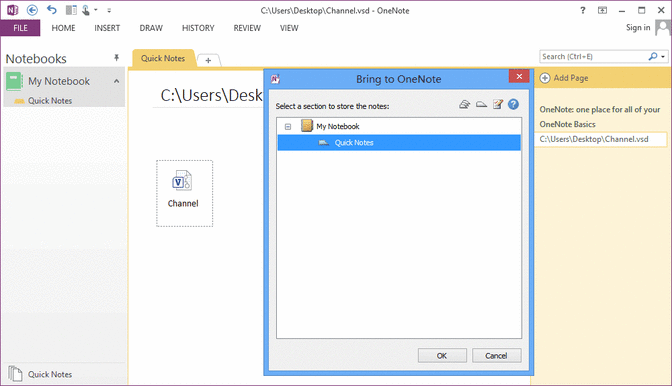The height and width of the screenshot is (386, 672).
Task: Switch to the HOME ribbon tab
Action: (x=63, y=28)
